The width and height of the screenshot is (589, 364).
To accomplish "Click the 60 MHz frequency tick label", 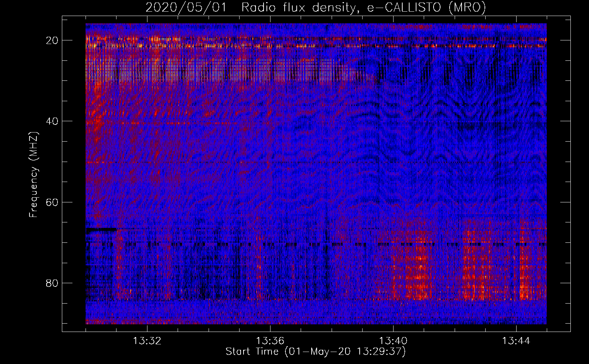I will [52, 202].
